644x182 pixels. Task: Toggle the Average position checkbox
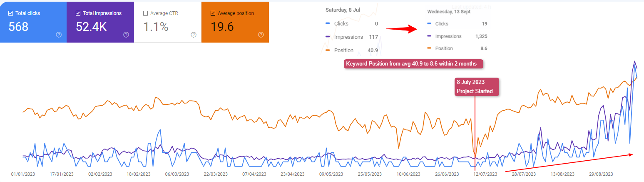213,13
